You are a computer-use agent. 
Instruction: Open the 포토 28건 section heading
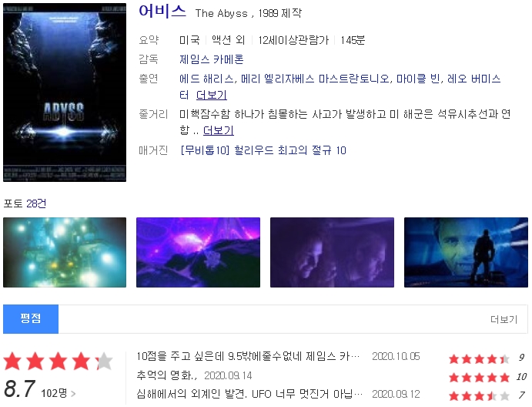click(25, 203)
